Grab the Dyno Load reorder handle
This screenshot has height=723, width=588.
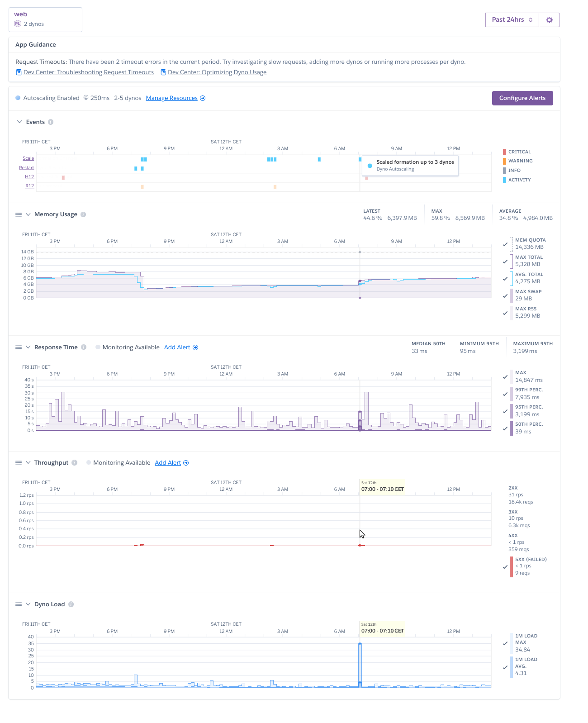19,604
